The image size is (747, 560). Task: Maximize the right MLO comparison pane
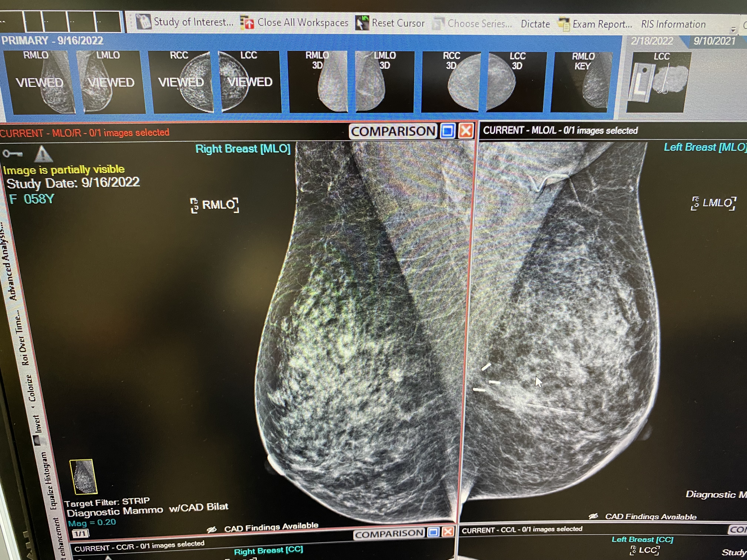click(x=448, y=131)
